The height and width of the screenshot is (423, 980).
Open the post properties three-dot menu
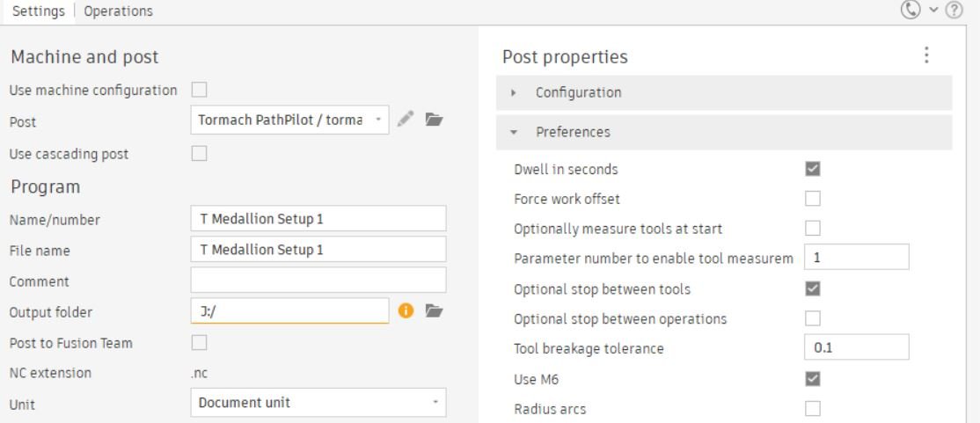[x=926, y=55]
